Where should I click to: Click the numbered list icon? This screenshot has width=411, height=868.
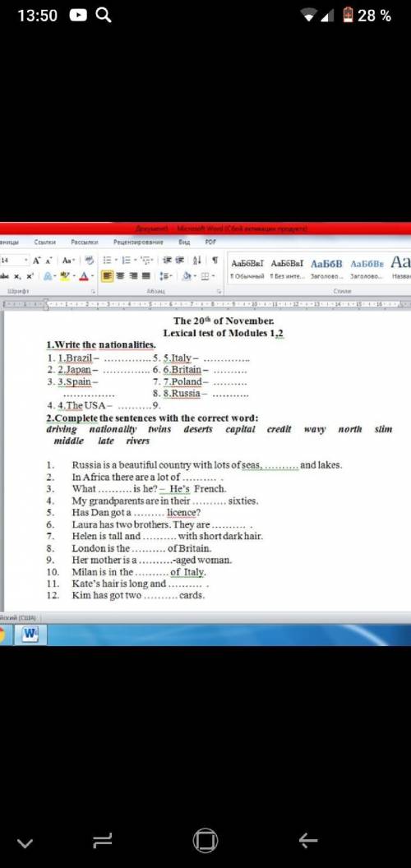click(127, 261)
